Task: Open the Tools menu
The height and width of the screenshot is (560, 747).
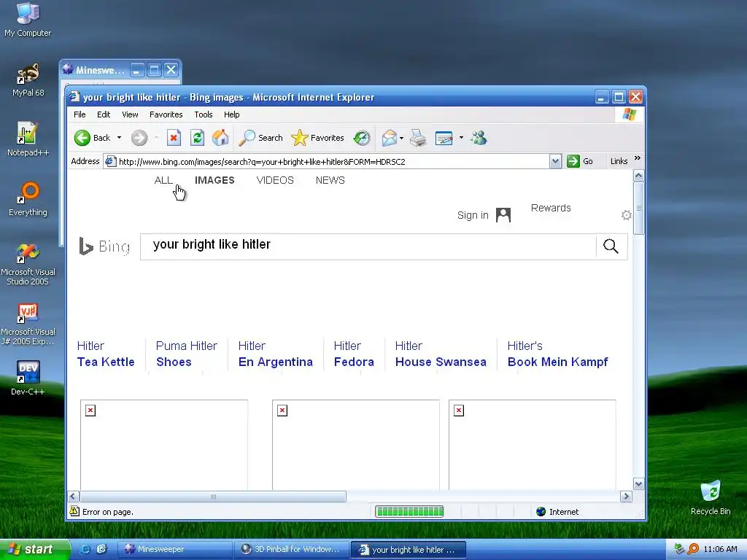Action: [203, 114]
